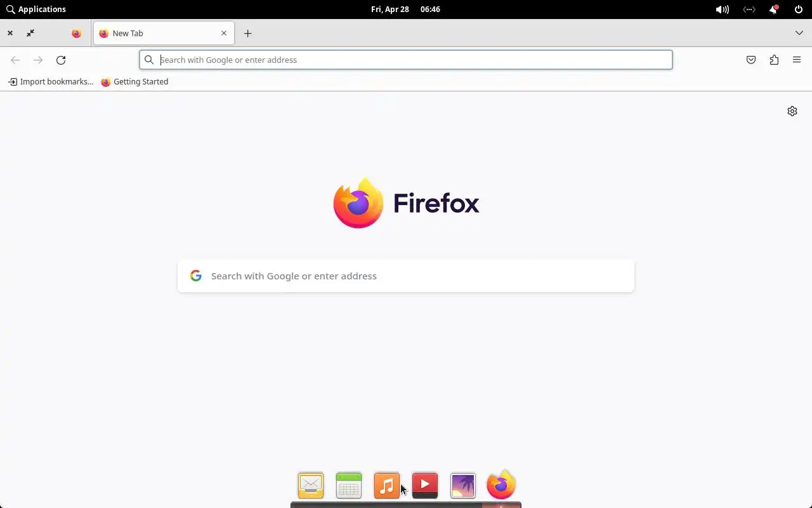
Task: Focus the address bar field
Action: (x=406, y=60)
